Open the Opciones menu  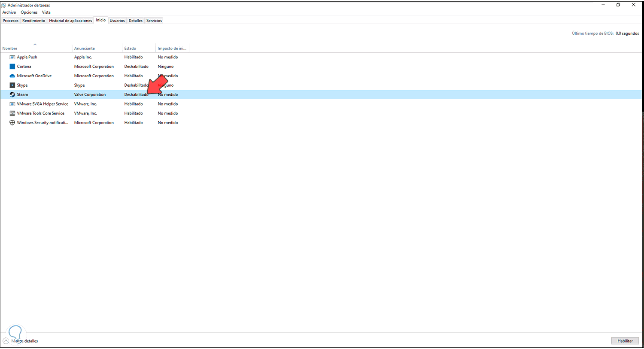pyautogui.click(x=29, y=12)
